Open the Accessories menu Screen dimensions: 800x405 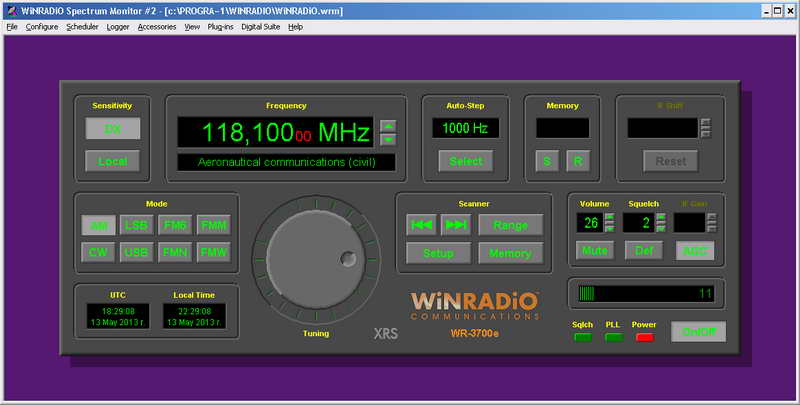click(157, 27)
